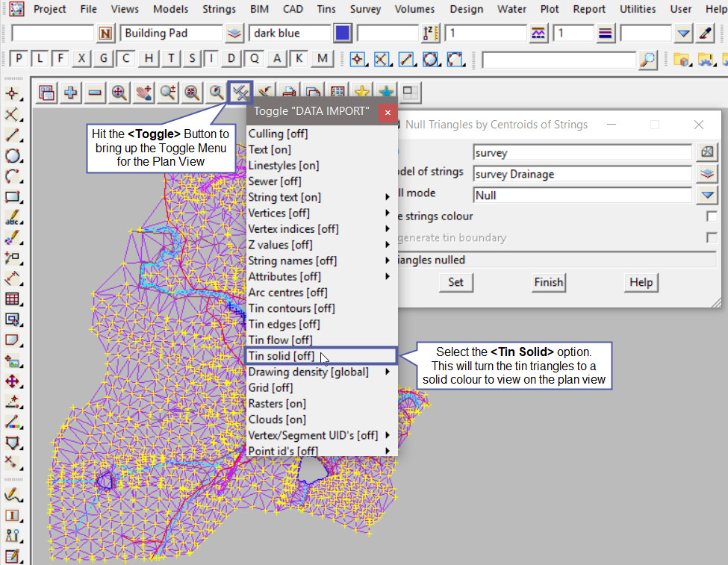Click the dark blue colour swatch

[343, 34]
